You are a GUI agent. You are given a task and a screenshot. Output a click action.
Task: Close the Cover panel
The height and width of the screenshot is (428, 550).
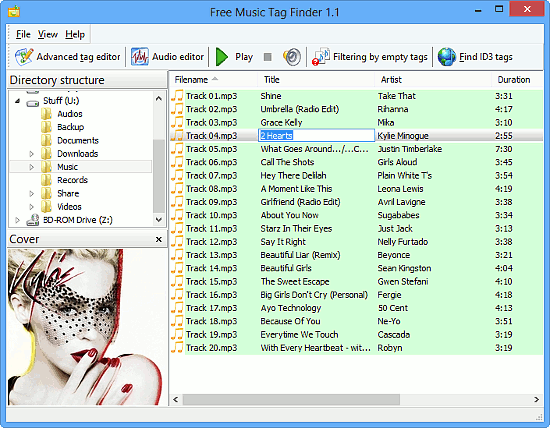click(x=159, y=239)
